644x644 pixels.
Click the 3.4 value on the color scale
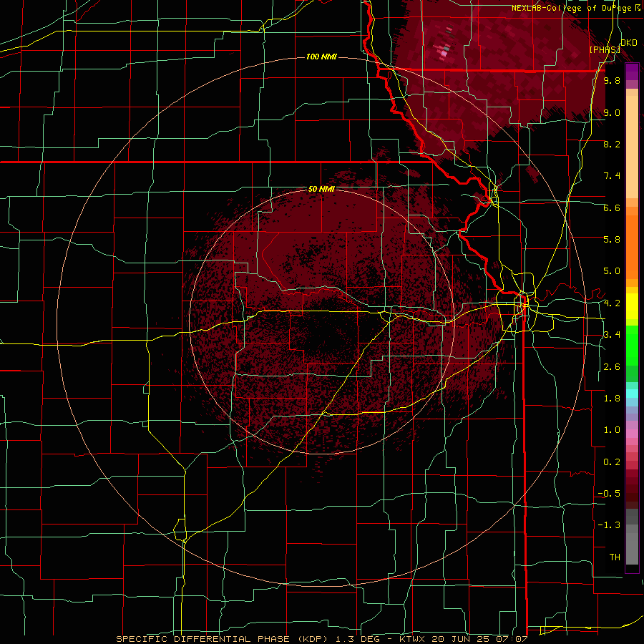(x=612, y=335)
